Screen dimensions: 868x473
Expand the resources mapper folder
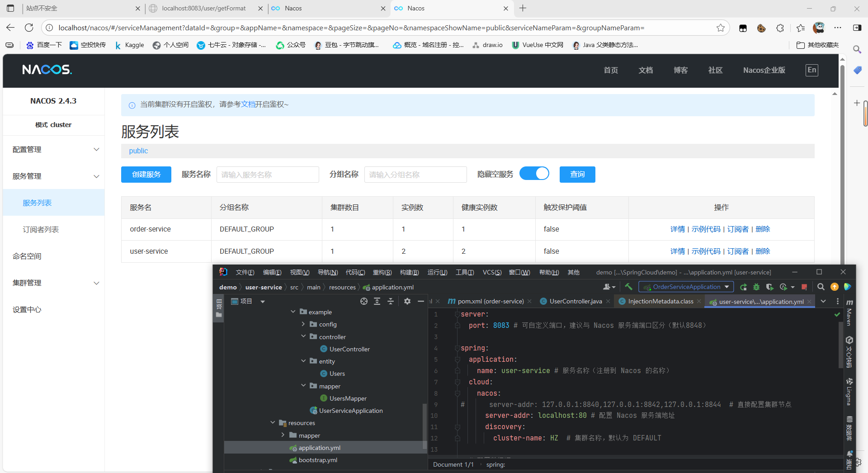(283, 435)
